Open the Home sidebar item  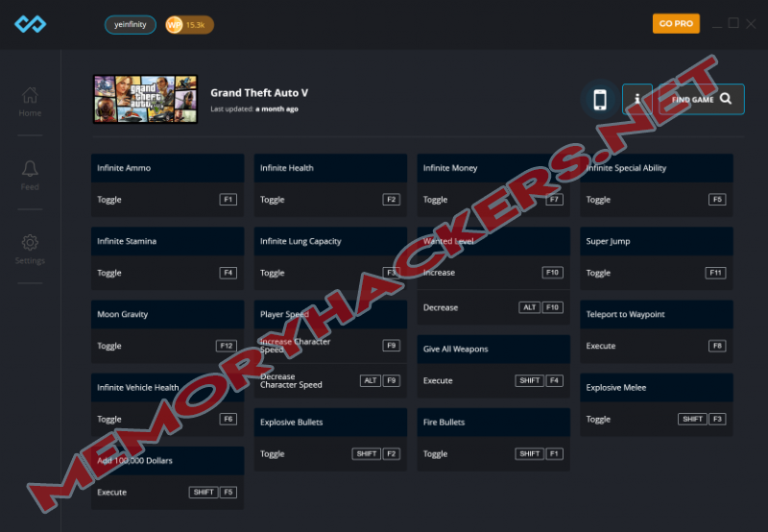30,102
